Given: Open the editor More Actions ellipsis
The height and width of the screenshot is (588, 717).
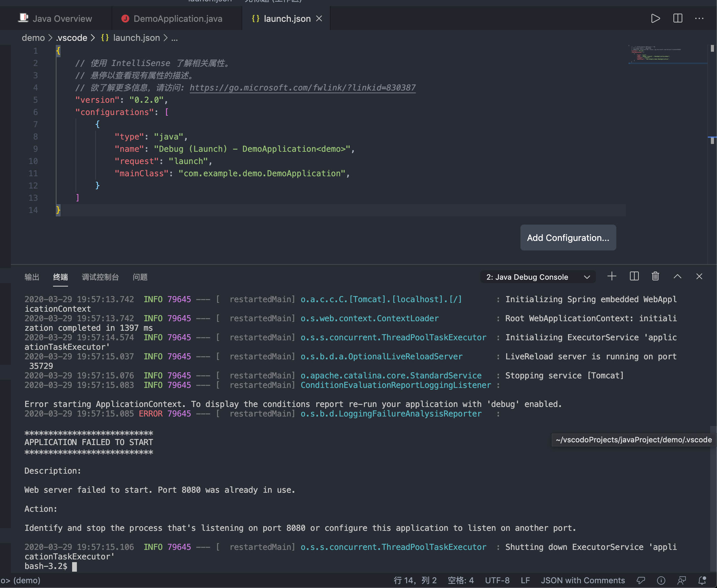Looking at the screenshot, I should [x=699, y=18].
